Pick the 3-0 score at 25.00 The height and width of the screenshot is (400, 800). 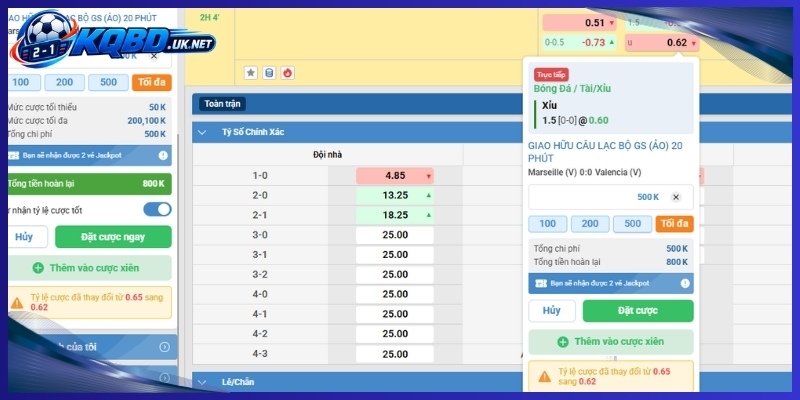[x=395, y=235]
